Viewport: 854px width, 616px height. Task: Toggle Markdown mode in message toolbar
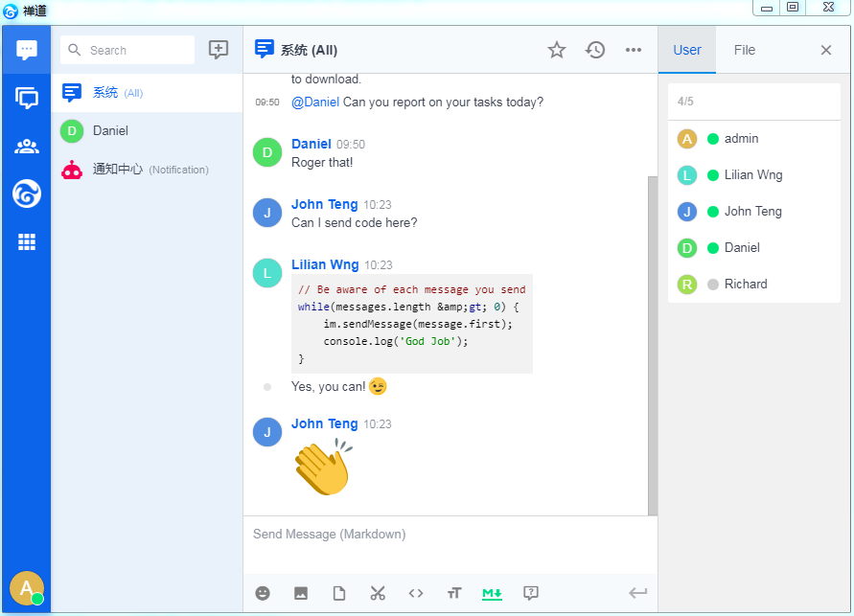point(492,593)
